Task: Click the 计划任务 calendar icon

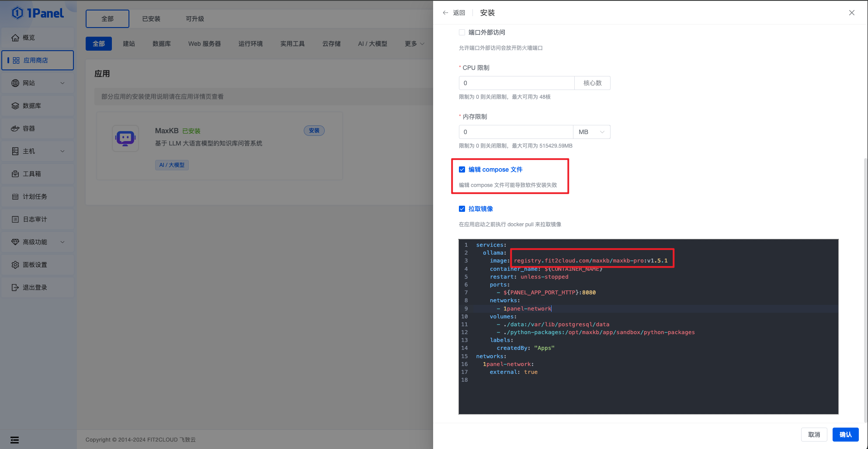Action: (x=15, y=197)
